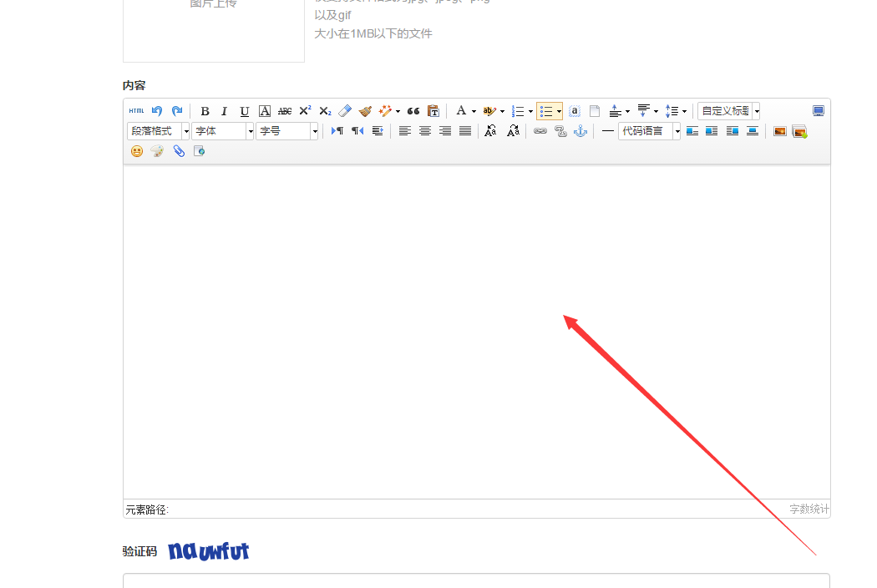Click inside the 内容 editor text area
Viewport: 877px width, 588px height.
477,332
